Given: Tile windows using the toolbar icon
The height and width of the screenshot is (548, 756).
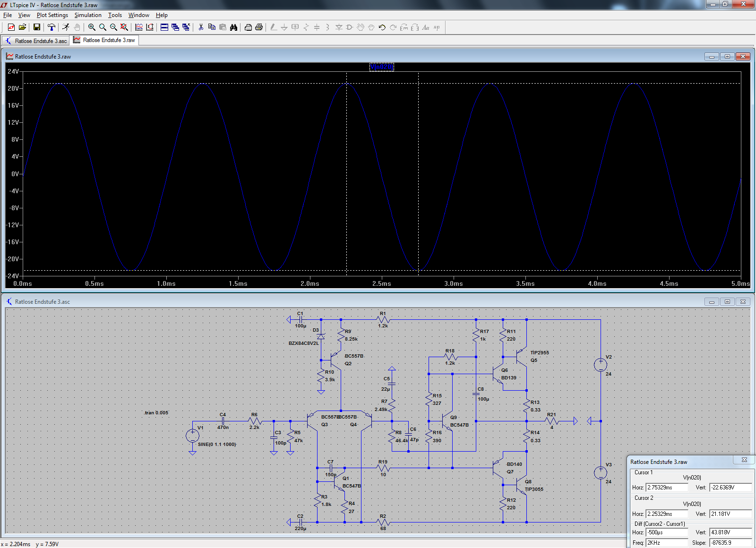Looking at the screenshot, I should tap(164, 27).
